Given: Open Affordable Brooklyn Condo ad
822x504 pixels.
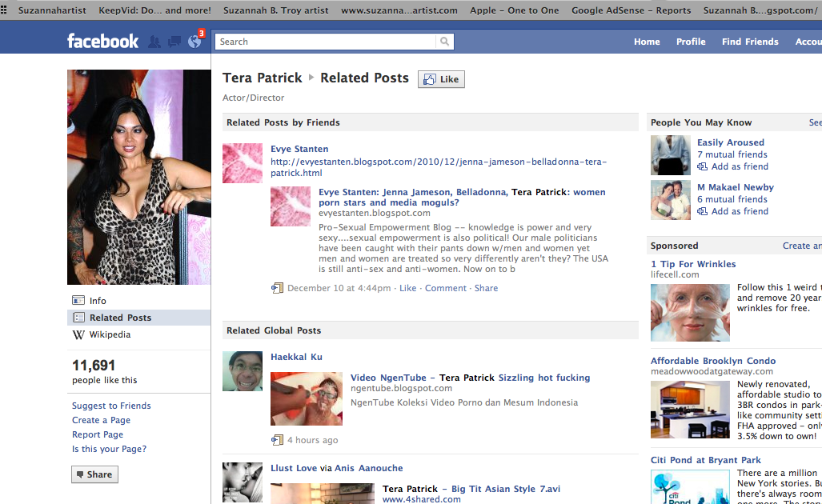Looking at the screenshot, I should 713,361.
